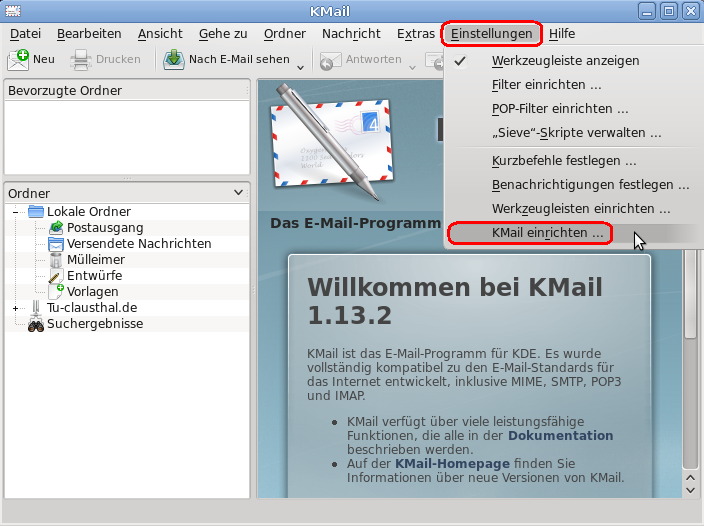
Task: Select the Vorlagen template icon
Action: pyautogui.click(x=56, y=292)
